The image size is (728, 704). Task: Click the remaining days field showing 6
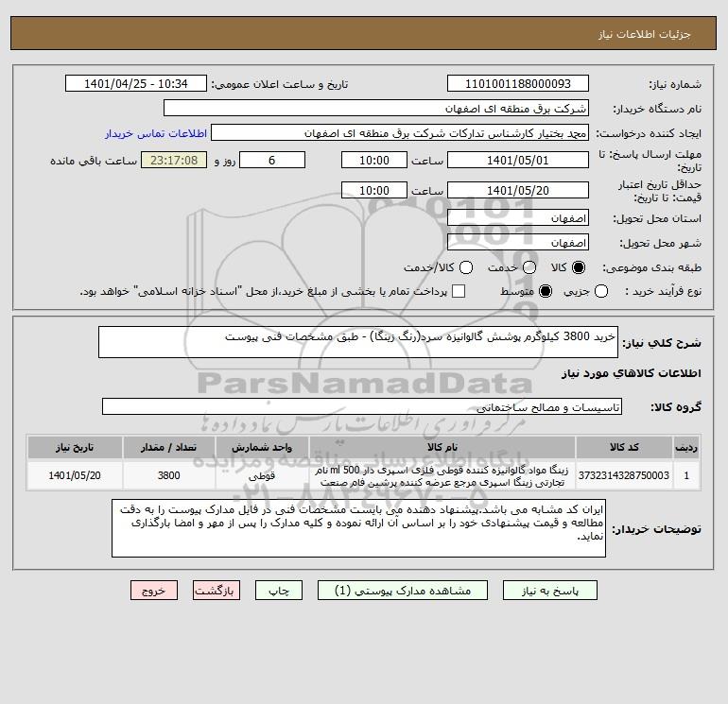point(272,160)
